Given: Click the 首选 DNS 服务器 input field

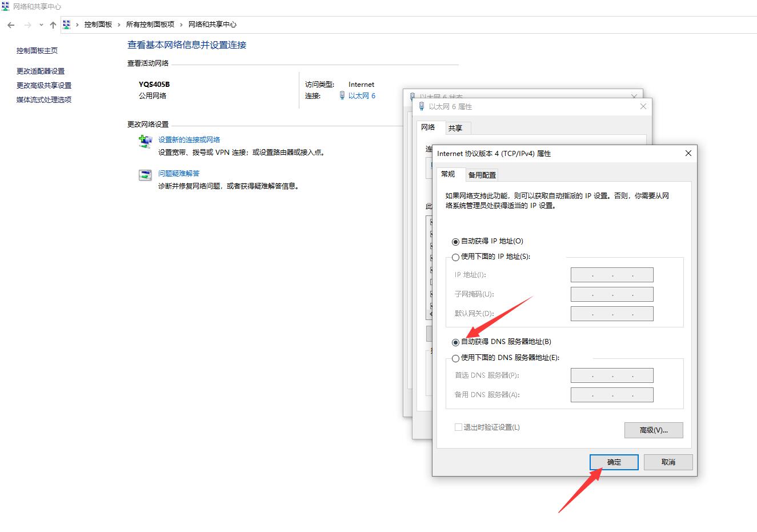Looking at the screenshot, I should tap(611, 375).
